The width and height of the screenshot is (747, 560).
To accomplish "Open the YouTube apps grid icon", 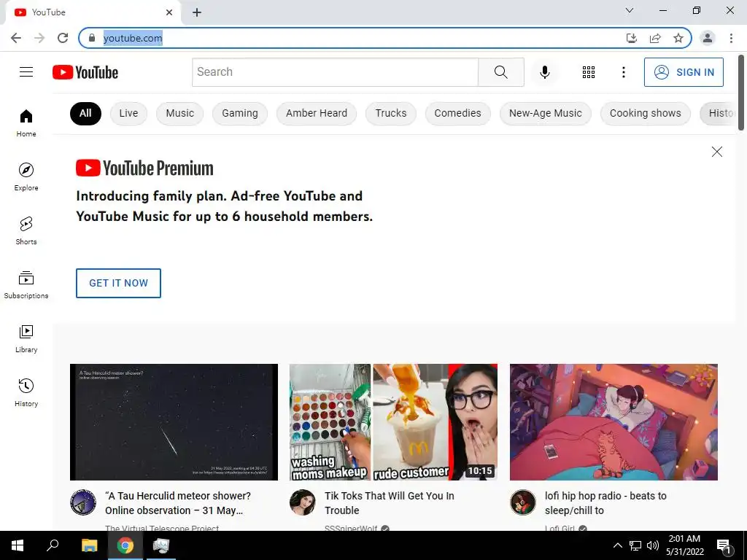I will (589, 72).
